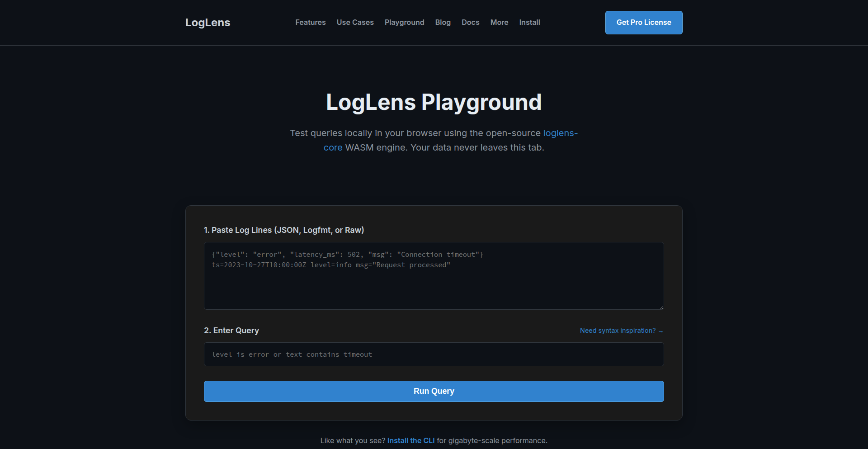The width and height of the screenshot is (868, 449).
Task: Click the '2. Enter Query' step label
Action: (x=231, y=330)
